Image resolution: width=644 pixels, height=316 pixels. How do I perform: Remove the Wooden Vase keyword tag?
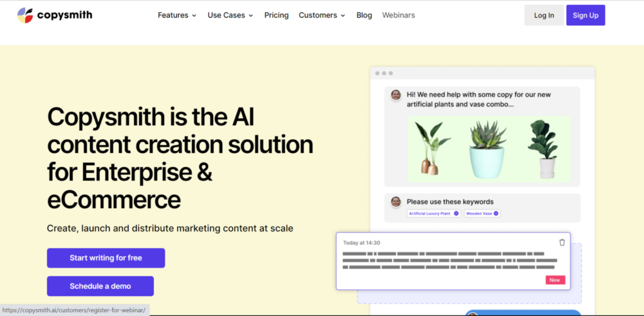click(496, 213)
